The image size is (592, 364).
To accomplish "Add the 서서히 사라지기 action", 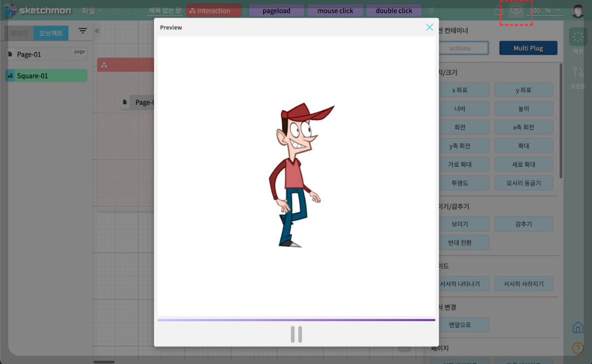I will click(x=523, y=283).
